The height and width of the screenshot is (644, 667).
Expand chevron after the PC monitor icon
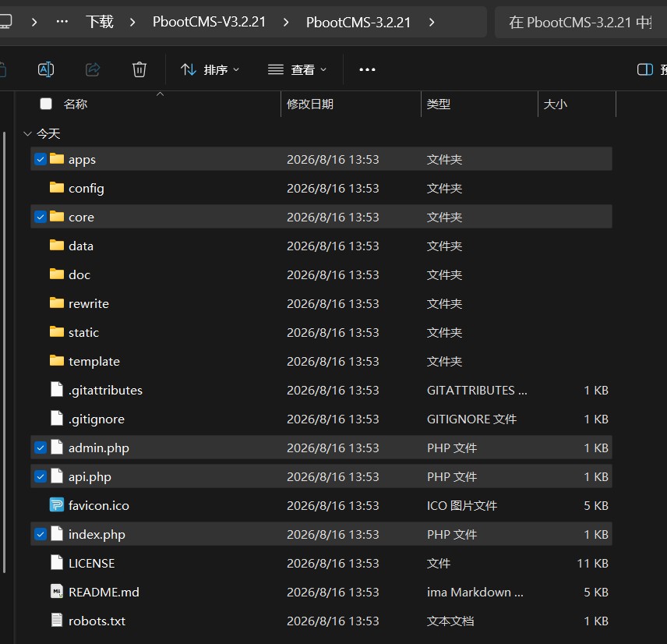pyautogui.click(x=34, y=22)
